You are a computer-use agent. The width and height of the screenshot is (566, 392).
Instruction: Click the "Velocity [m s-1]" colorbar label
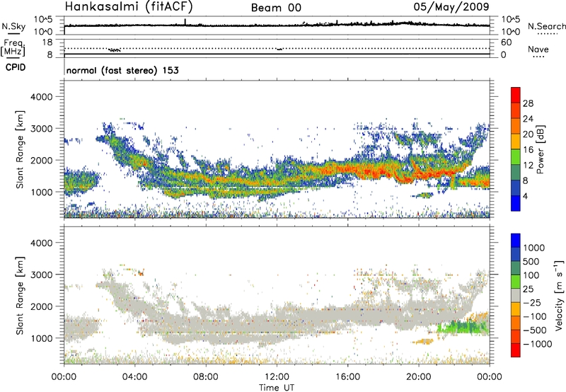coord(559,295)
